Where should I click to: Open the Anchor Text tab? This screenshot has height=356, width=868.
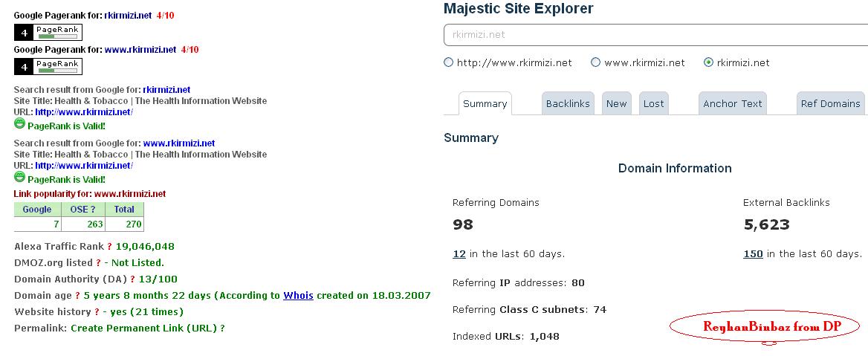[733, 103]
